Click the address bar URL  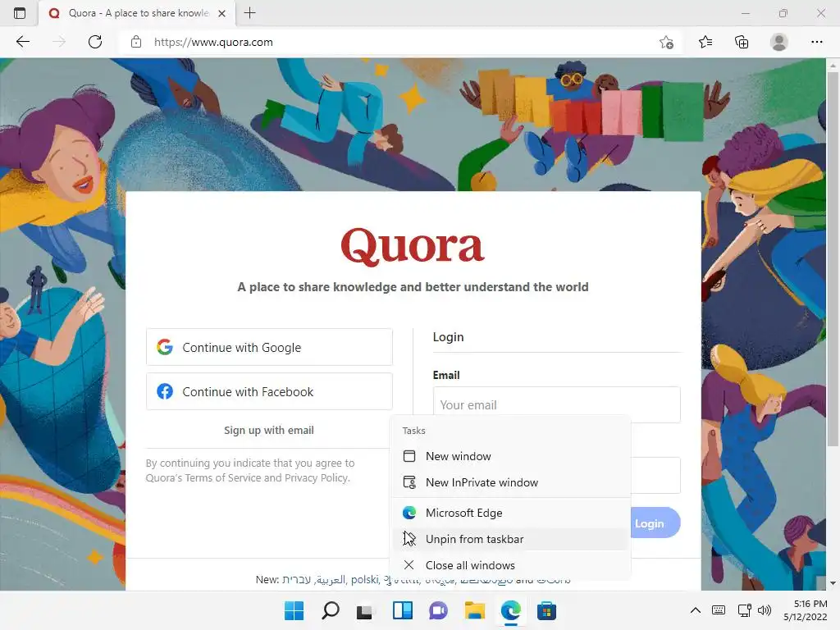point(213,42)
